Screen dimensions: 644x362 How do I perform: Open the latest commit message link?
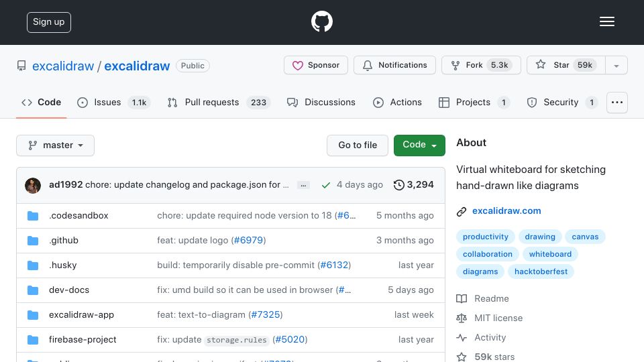tap(187, 185)
